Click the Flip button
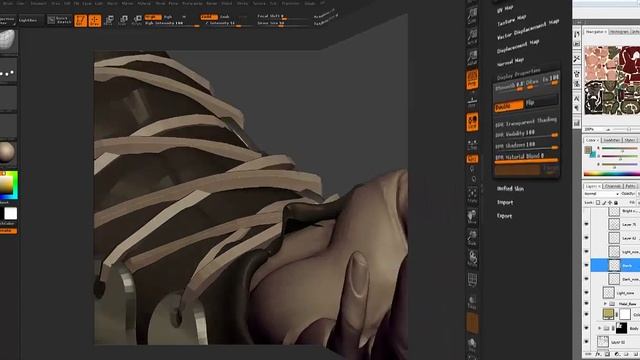 [541, 102]
